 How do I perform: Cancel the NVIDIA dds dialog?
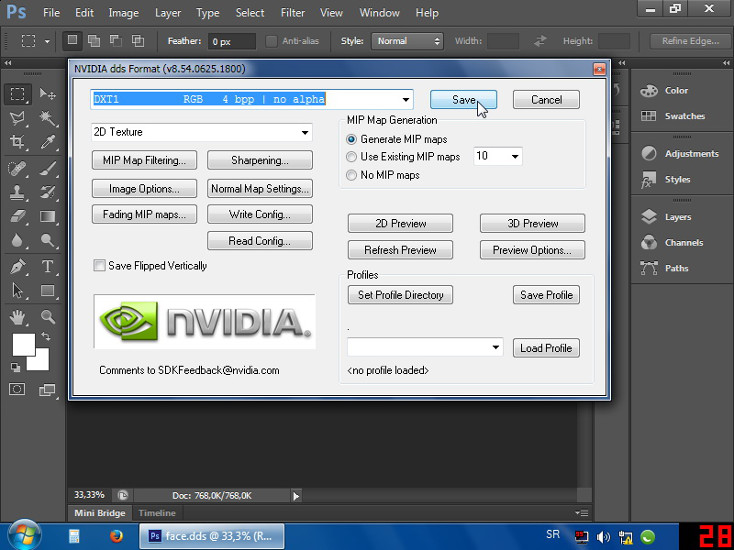[x=546, y=100]
